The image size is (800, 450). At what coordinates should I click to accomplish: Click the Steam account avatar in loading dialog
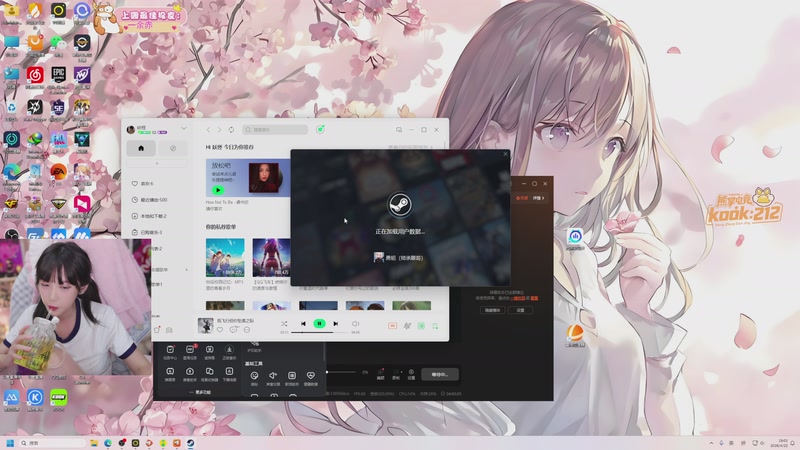point(379,257)
